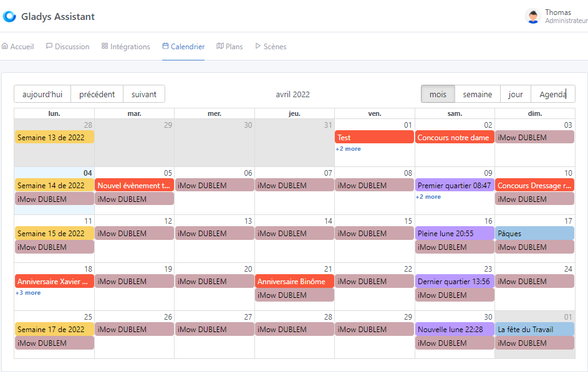The height and width of the screenshot is (372, 588).
Task: Open Dernier quartier 13:56 event
Action: point(455,281)
